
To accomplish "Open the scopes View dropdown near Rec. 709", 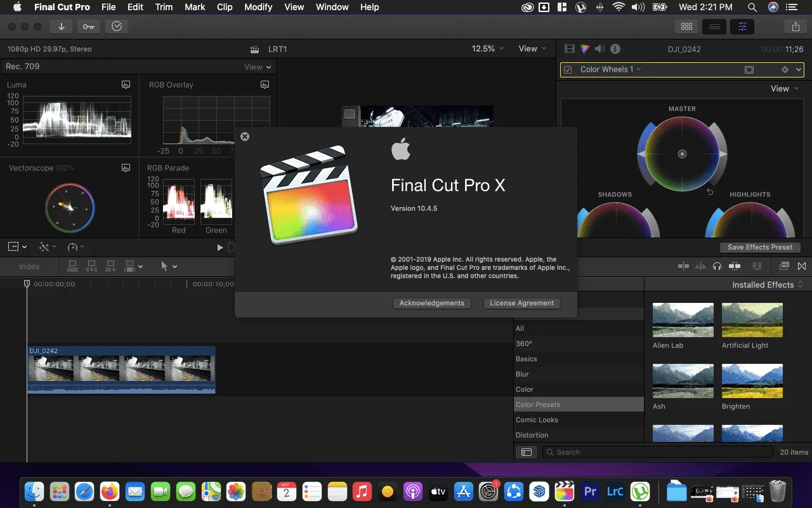I will pos(258,67).
